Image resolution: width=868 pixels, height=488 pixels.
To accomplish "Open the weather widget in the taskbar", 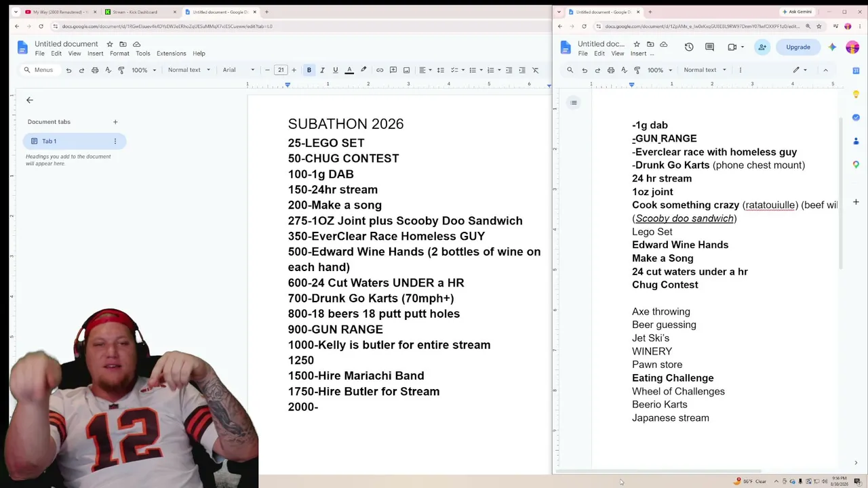I will [750, 481].
